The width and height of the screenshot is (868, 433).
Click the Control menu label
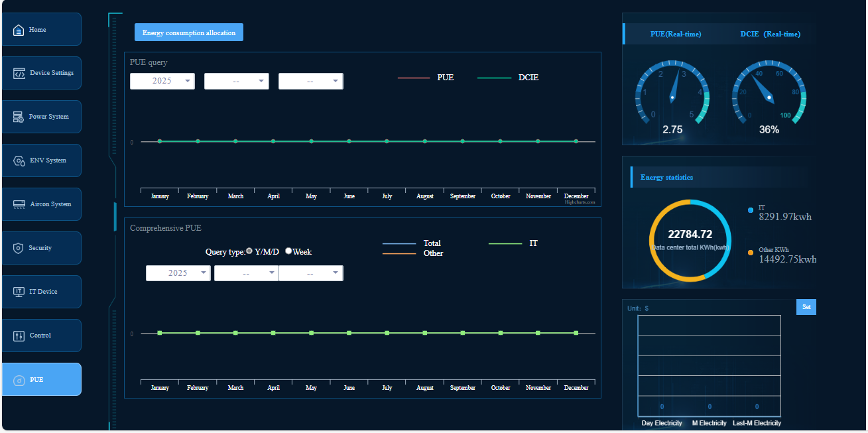pos(40,336)
